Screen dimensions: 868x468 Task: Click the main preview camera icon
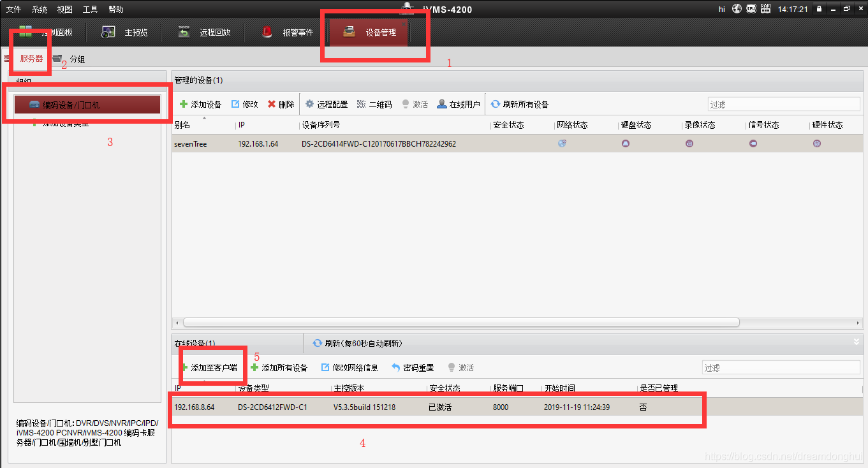click(109, 32)
